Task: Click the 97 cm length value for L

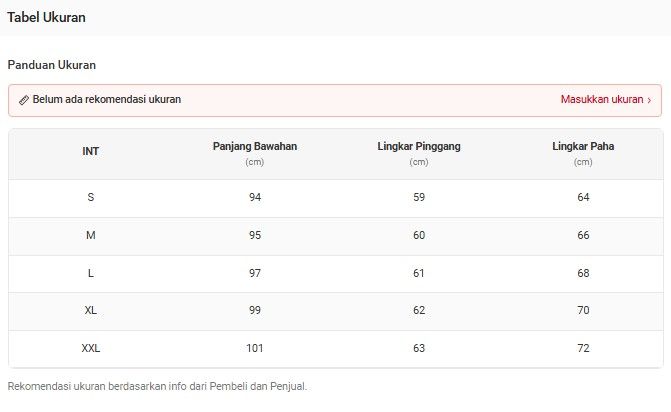Action: click(255, 273)
